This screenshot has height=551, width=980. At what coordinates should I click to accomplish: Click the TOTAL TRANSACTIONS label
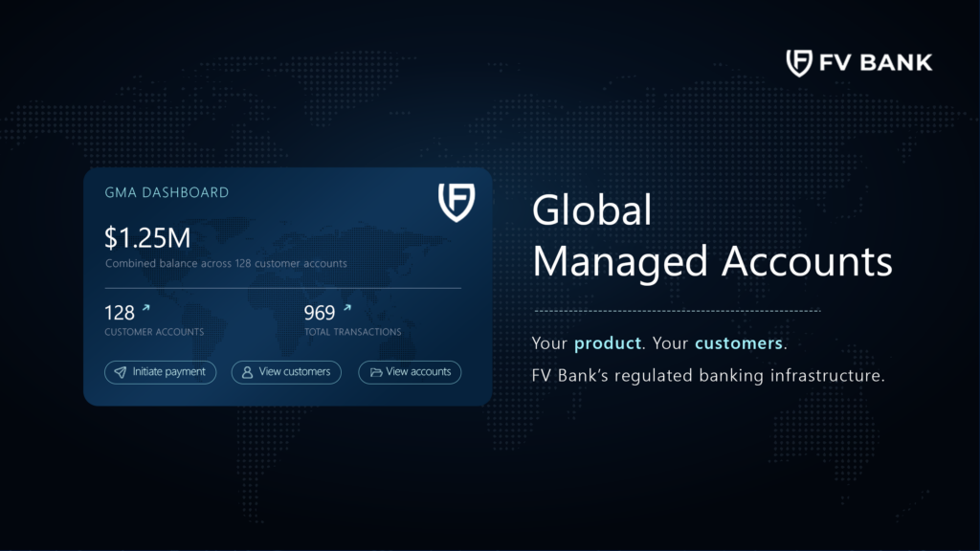(353, 332)
